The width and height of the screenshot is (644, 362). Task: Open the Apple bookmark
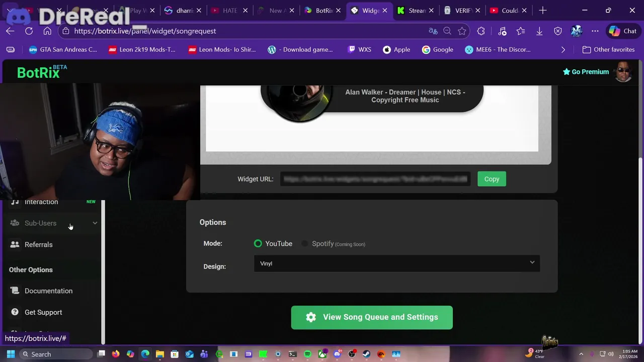(396, 50)
